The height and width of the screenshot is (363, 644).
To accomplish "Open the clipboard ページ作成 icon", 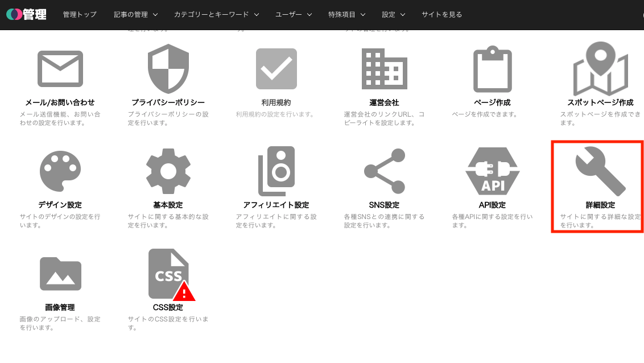I will click(492, 69).
